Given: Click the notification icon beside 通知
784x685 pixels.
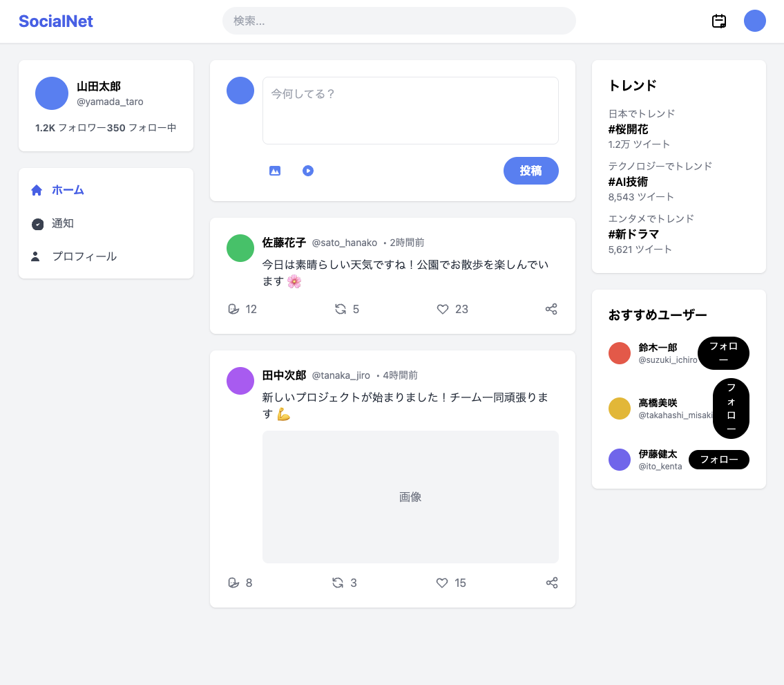Looking at the screenshot, I should click(x=37, y=224).
